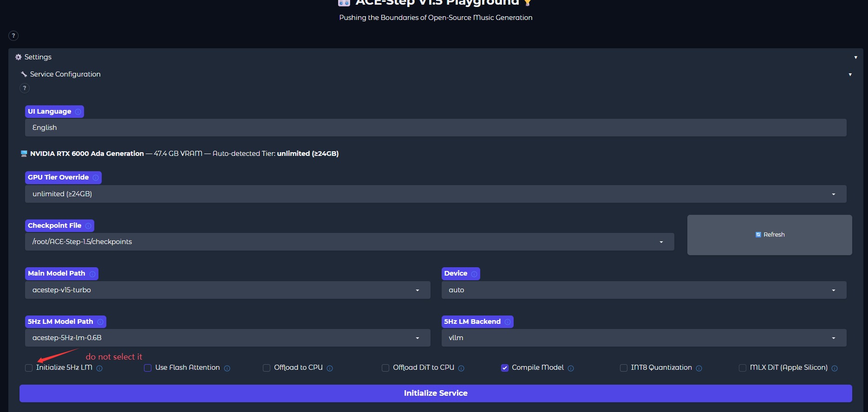
Task: Click info icon next to Offload to CPU
Action: (x=330, y=368)
